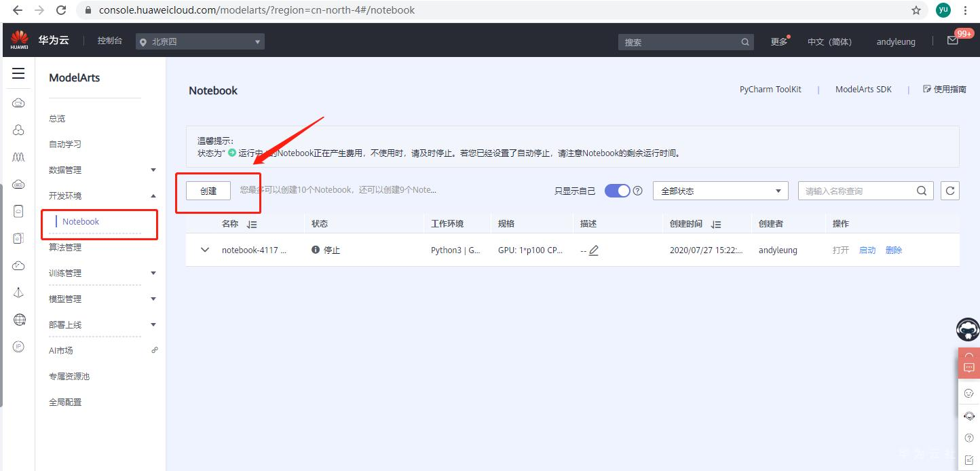Focus the top bar 搜索 field

(679, 42)
